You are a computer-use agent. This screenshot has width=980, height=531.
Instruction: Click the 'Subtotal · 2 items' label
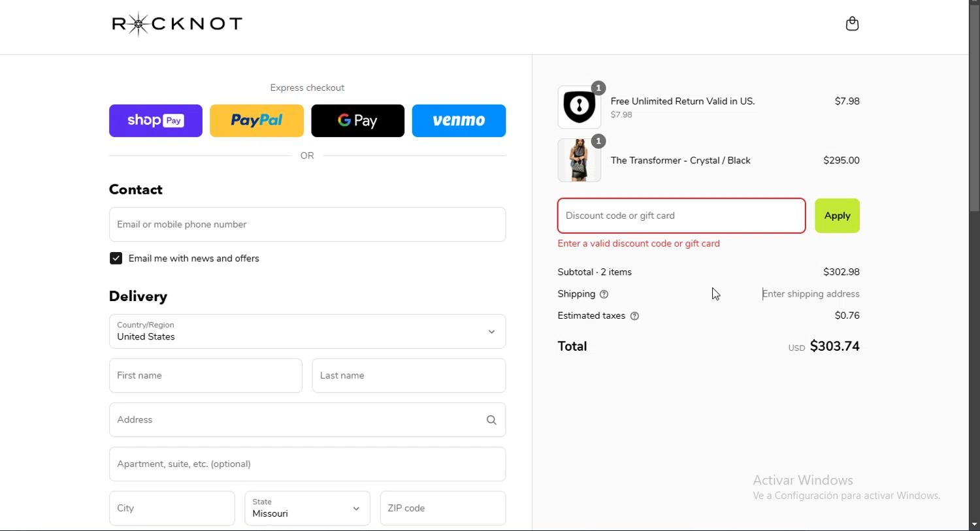(595, 272)
